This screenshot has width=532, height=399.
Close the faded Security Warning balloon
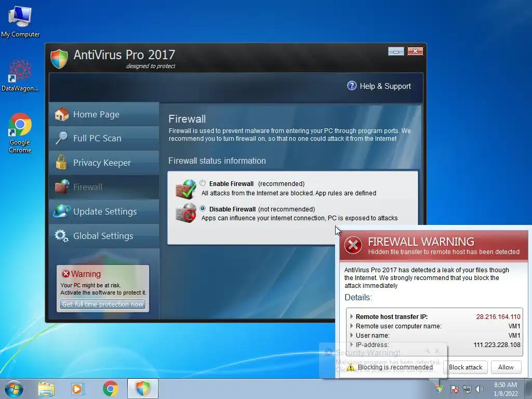pos(437,351)
